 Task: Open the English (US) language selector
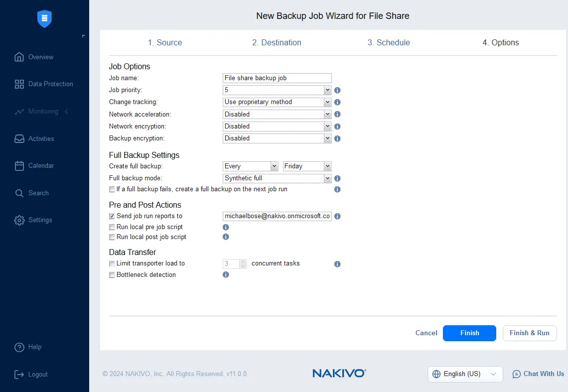pyautogui.click(x=465, y=374)
